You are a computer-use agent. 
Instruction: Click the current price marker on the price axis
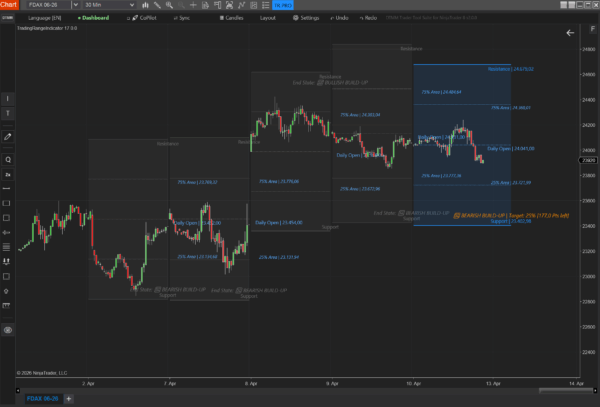click(x=588, y=160)
